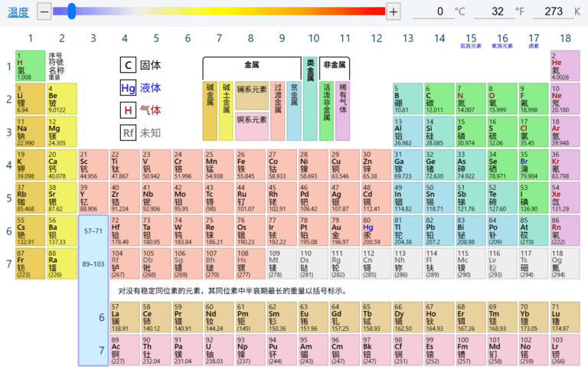588x373 pixels.
Task: Select the 57–71 lanthanide placeholder cell
Action: pyautogui.click(x=93, y=231)
